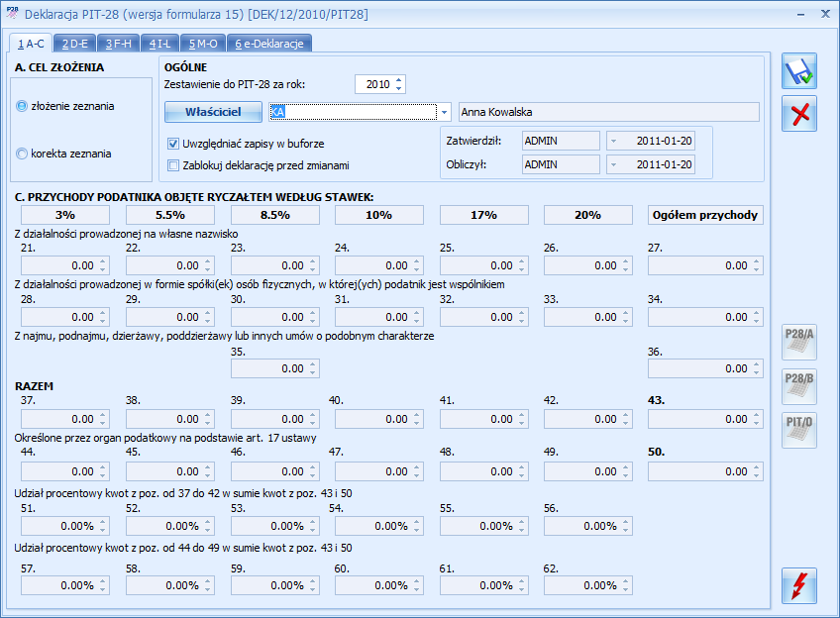The width and height of the screenshot is (840, 618).
Task: Open the Obliczył date dropdown arrow
Action: pyautogui.click(x=613, y=164)
